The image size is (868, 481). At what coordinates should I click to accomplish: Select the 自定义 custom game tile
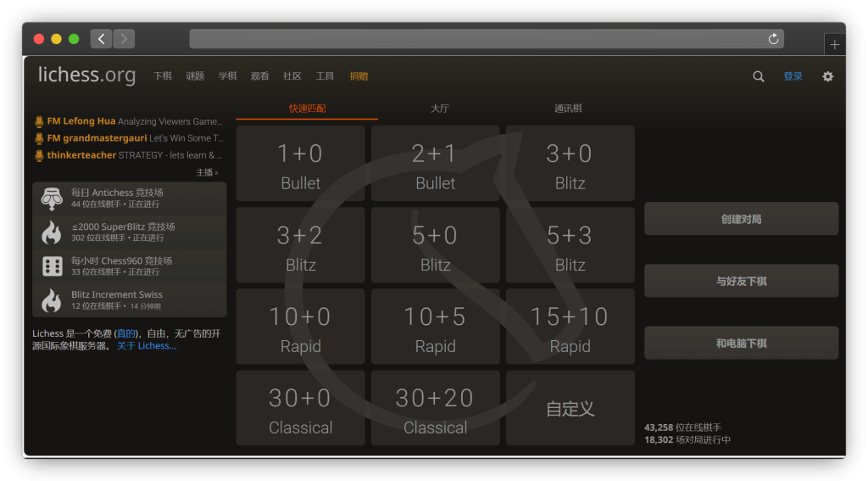(570, 409)
